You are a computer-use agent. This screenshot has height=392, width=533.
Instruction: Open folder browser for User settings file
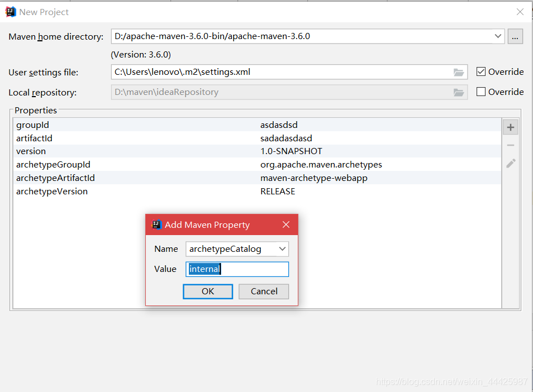459,72
